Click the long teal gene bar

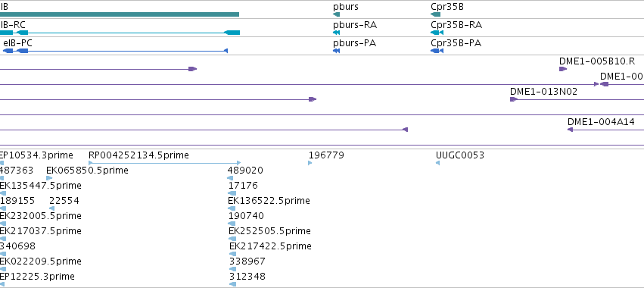(120, 14)
